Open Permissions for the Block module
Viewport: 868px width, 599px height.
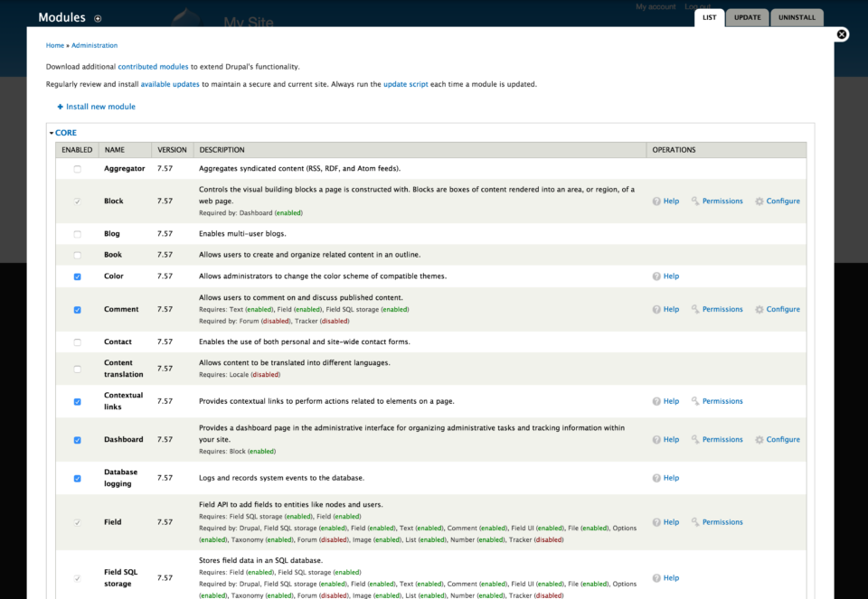tap(722, 201)
